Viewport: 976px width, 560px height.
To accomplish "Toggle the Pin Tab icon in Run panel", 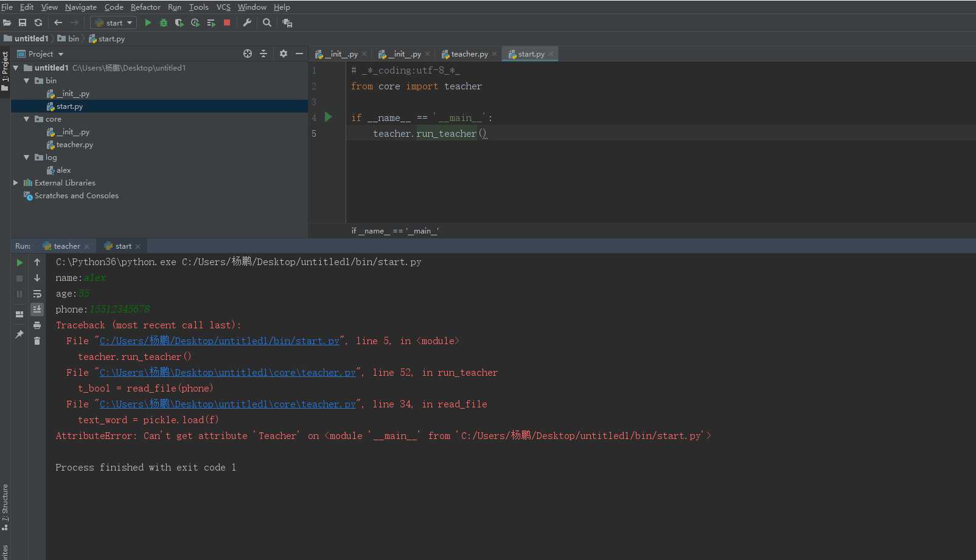I will click(x=19, y=334).
